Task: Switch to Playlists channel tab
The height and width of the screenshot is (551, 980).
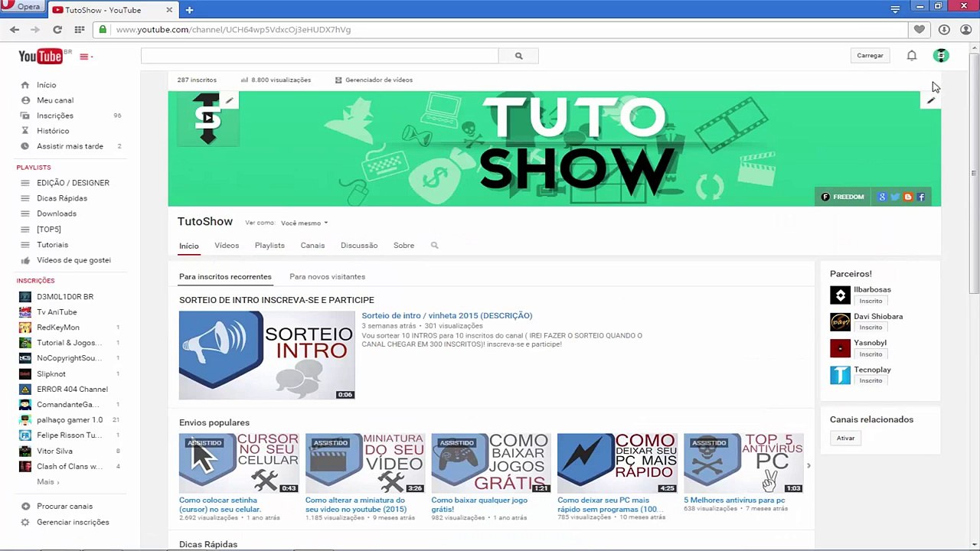Action: click(269, 246)
